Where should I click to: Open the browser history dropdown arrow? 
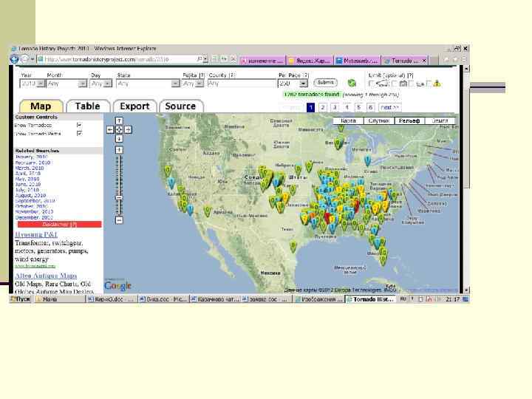tap(33, 59)
